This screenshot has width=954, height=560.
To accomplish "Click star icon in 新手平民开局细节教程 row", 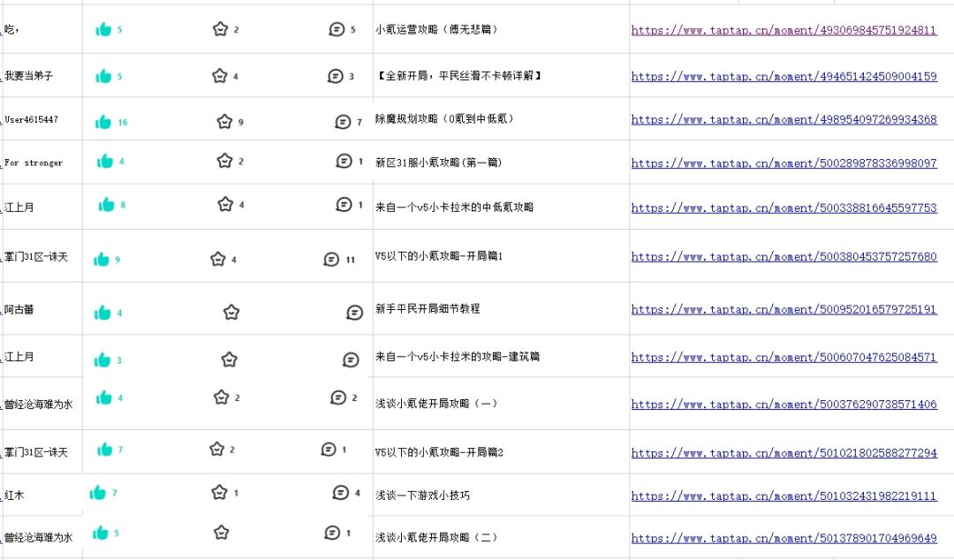I will [x=231, y=312].
